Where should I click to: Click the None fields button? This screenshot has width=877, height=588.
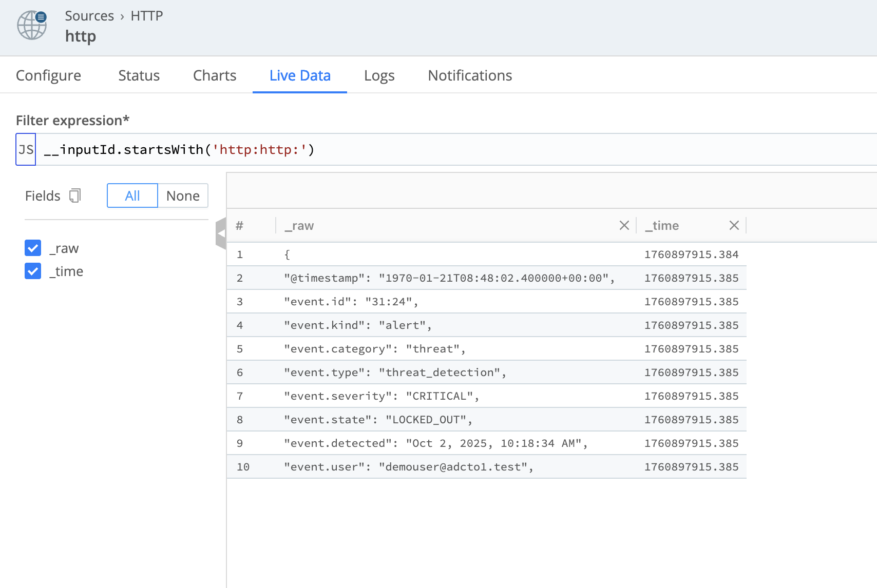coord(183,195)
